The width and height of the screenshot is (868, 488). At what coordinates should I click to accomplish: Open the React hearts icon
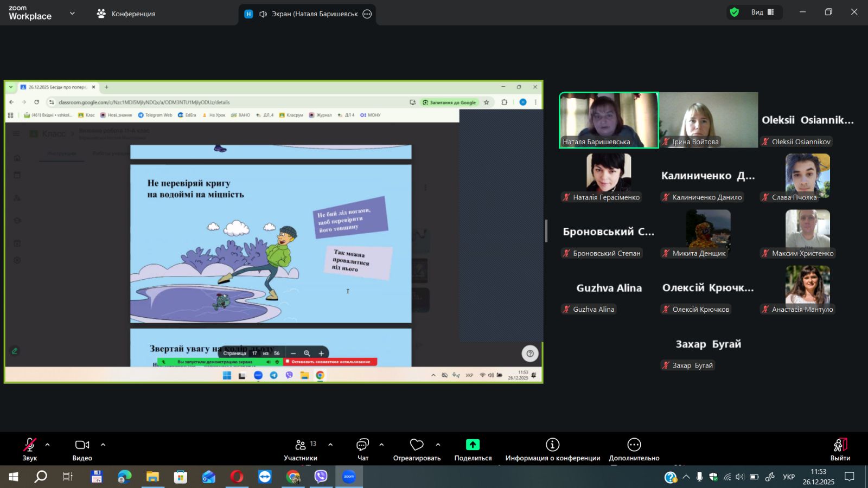click(417, 445)
